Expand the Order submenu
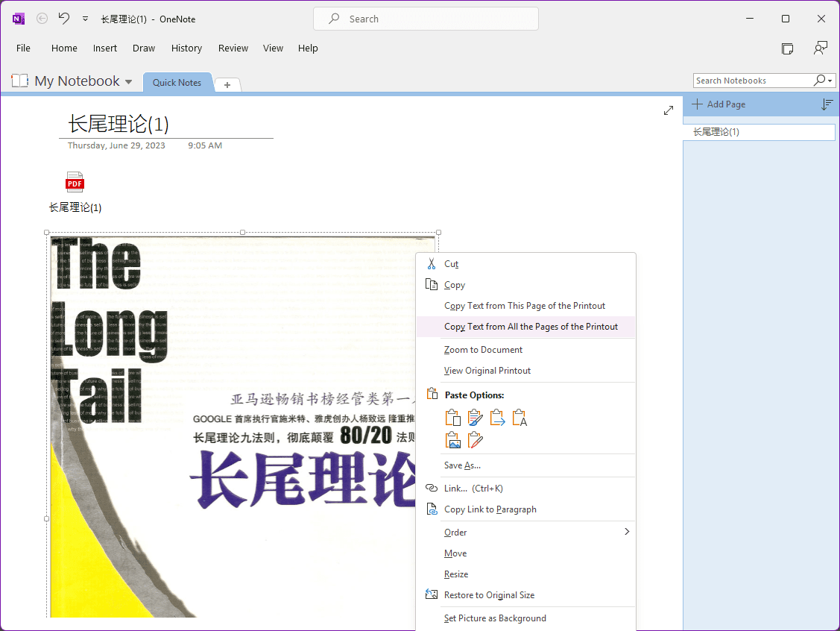 pos(626,532)
